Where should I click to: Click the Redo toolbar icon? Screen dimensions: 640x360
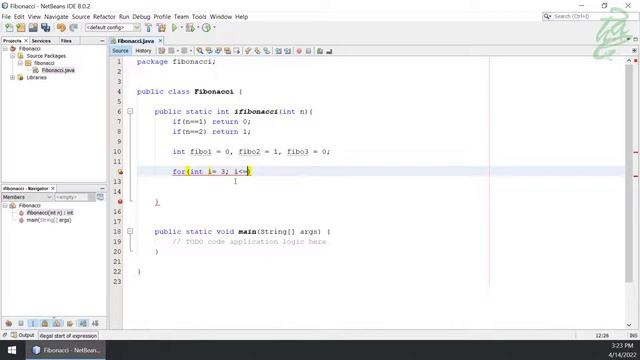point(73,28)
